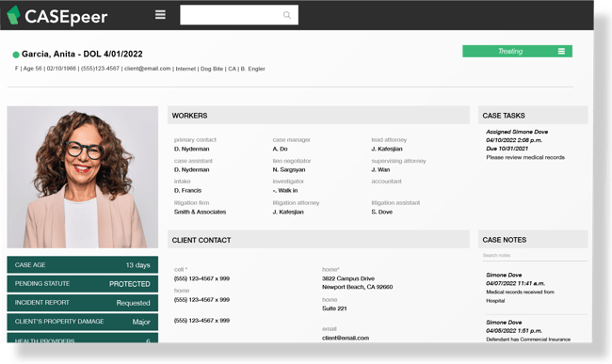Viewport: 612px width, 364px height.
Task: Click the green status dot beside Garcia, Anita
Action: tap(16, 55)
